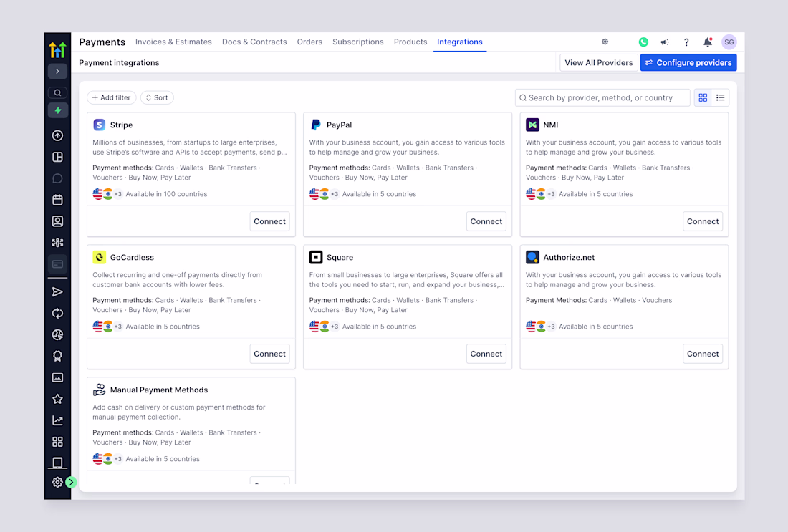The height and width of the screenshot is (532, 788).
Task: Select the payments card sidebar icon
Action: tap(57, 263)
